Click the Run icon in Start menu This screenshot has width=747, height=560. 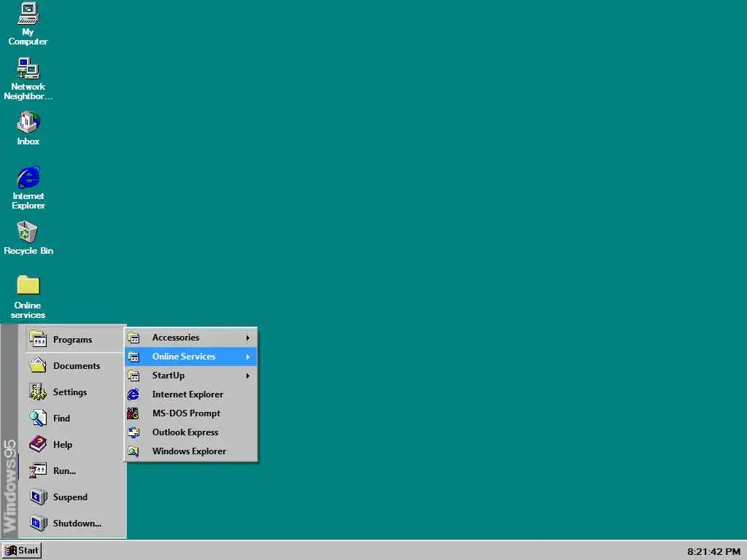click(x=38, y=470)
